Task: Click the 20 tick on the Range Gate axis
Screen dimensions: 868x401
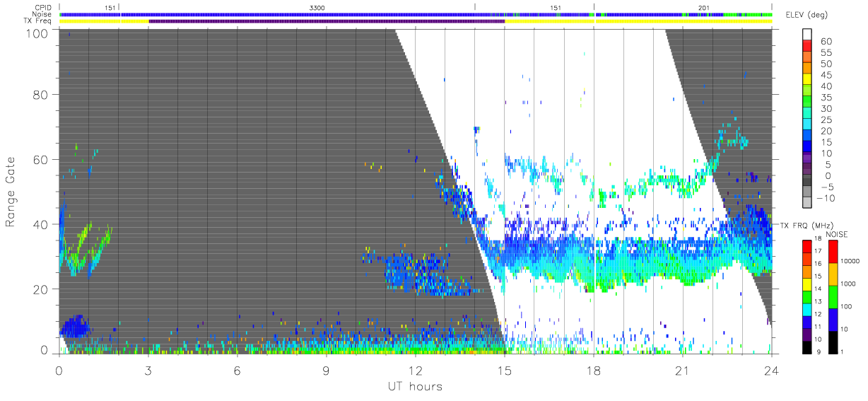Action: pos(40,289)
